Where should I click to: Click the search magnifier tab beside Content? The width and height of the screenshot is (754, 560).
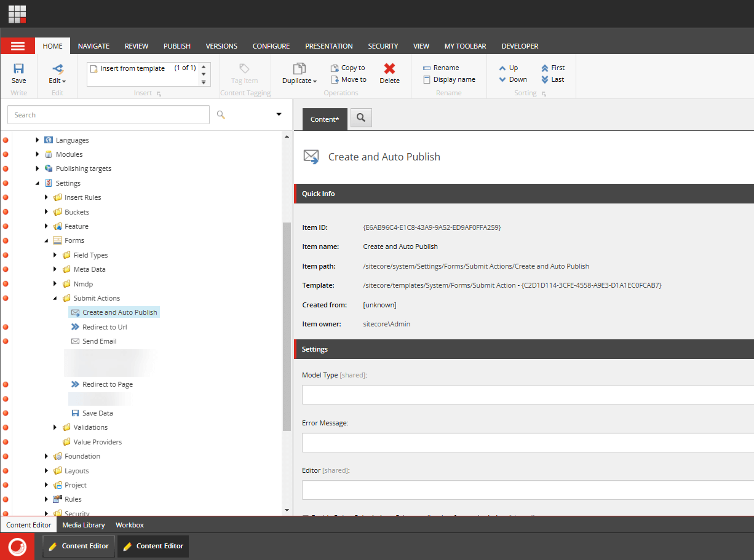pos(361,118)
